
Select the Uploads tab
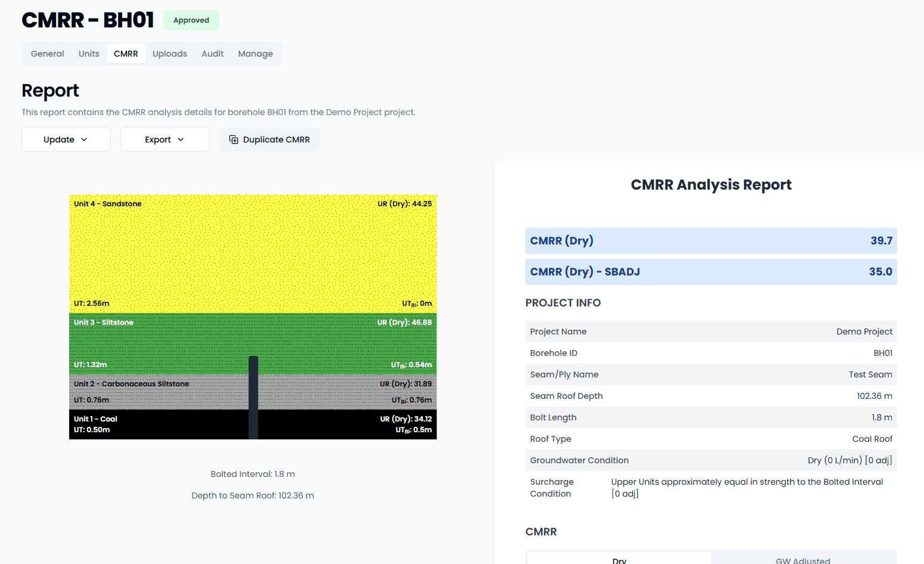tap(169, 53)
